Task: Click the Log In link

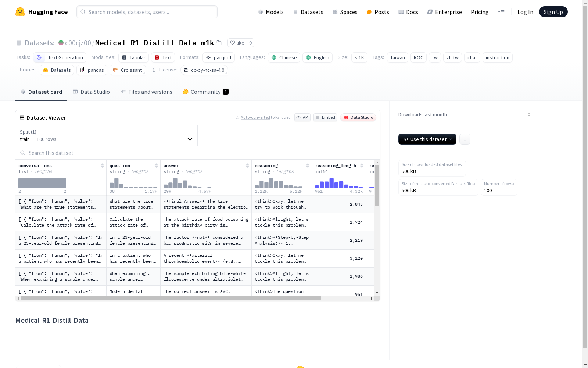Action: pyautogui.click(x=525, y=12)
